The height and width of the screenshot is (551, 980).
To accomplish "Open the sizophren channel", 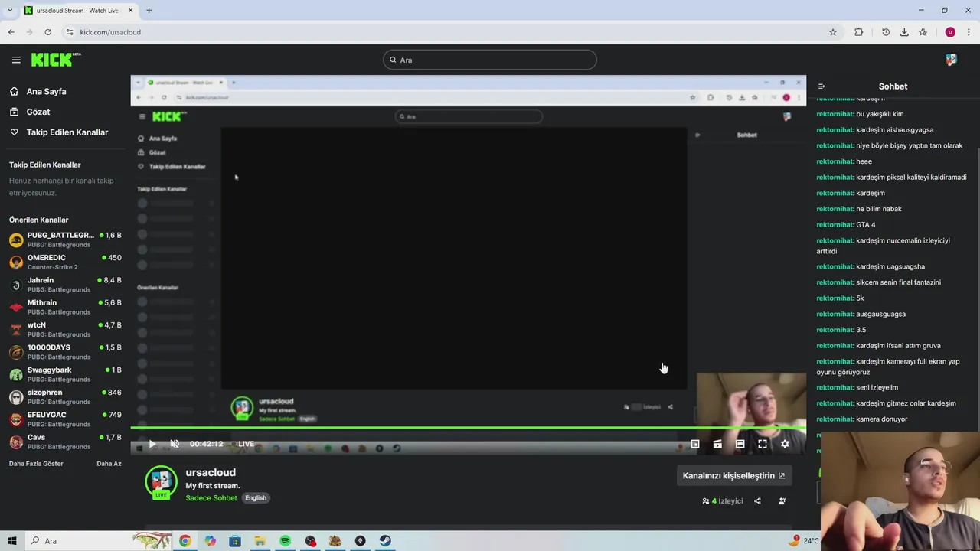I will [x=65, y=397].
